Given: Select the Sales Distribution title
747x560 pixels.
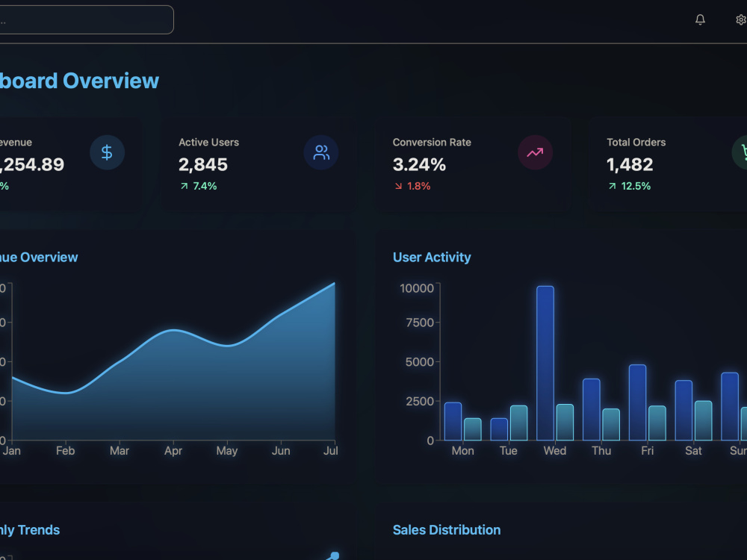Looking at the screenshot, I should click(447, 530).
